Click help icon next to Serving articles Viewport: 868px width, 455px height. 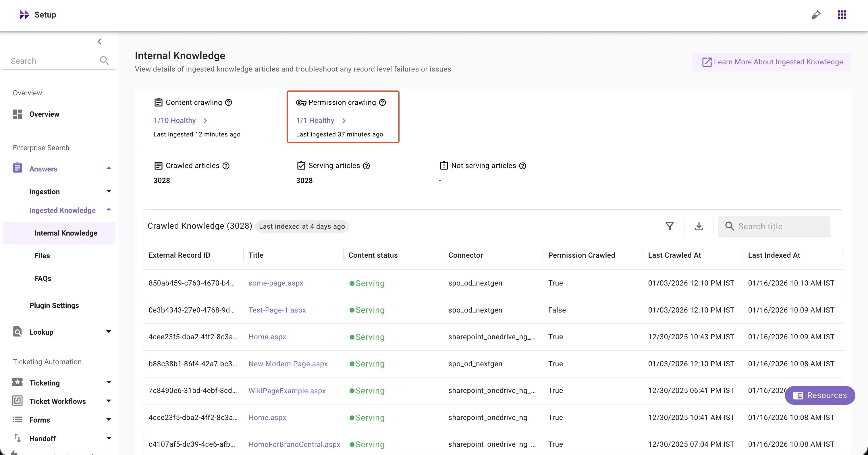(367, 166)
